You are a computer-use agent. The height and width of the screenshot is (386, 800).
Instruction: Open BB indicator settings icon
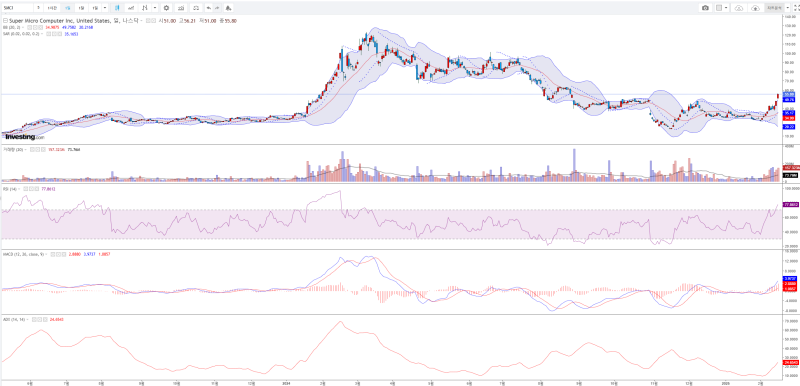[x=35, y=27]
